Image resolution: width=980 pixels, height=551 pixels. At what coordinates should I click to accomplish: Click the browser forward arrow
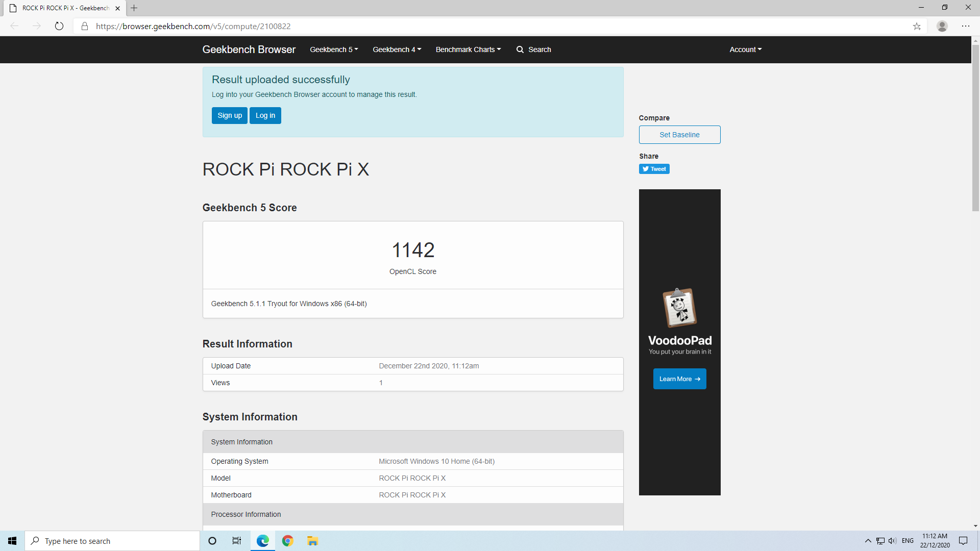[37, 26]
